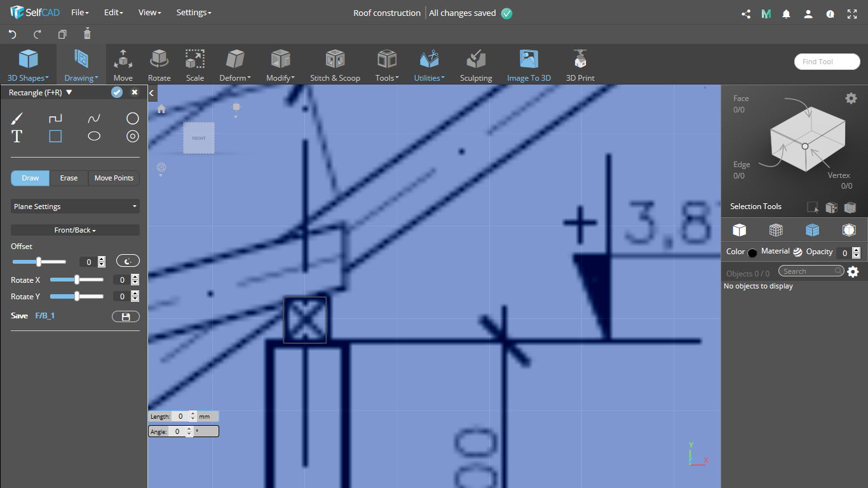
Task: Open Rectangle (F+R) tool dropdown arrow
Action: 69,92
